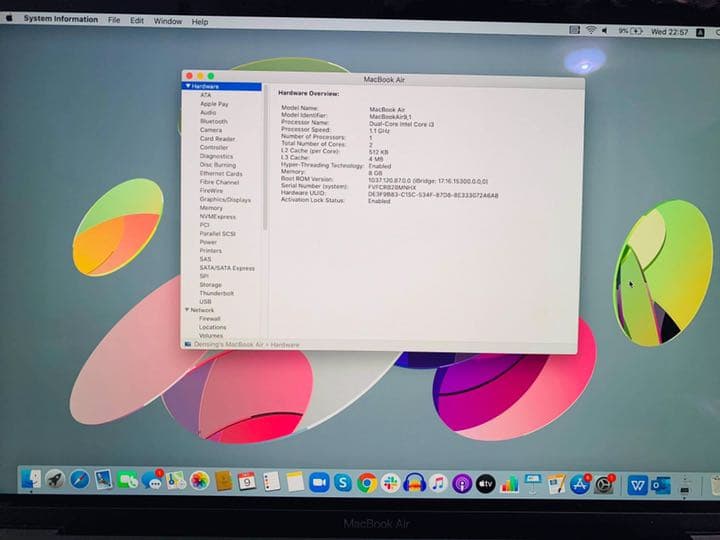The height and width of the screenshot is (540, 720).
Task: Select Thunderbolt in the sidebar
Action: 216,293
